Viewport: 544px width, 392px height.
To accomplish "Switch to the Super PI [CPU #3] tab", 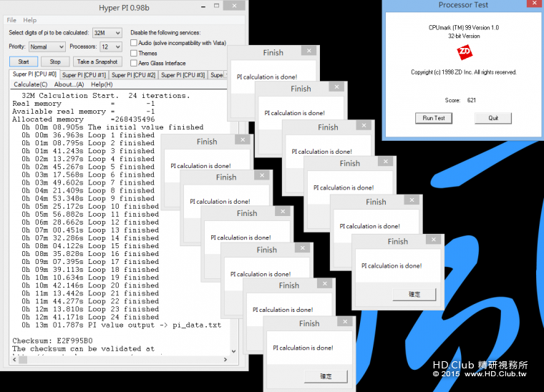I will [183, 75].
